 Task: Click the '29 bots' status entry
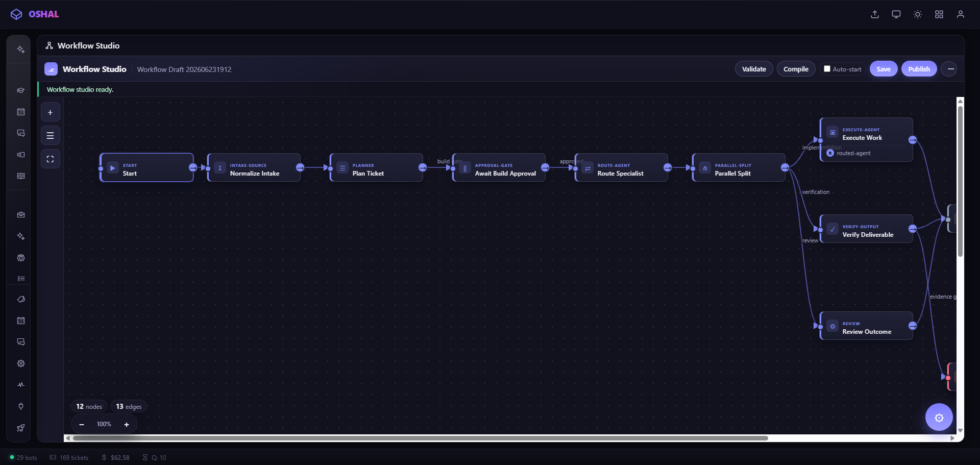point(23,458)
